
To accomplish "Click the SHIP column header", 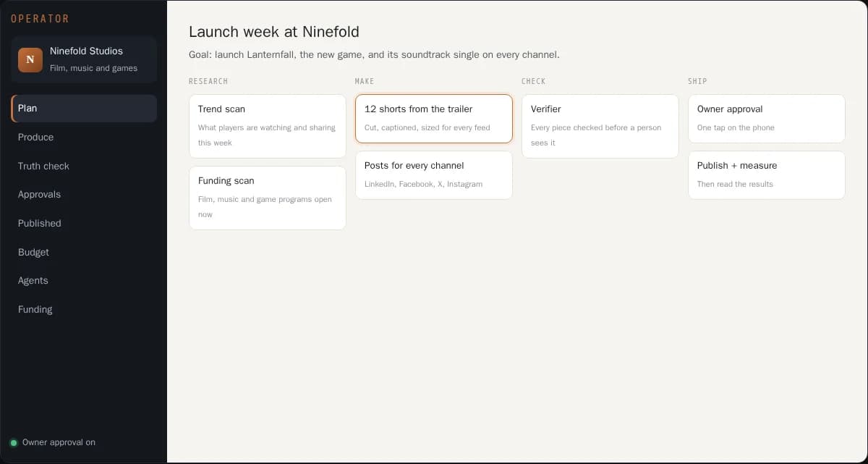I will pyautogui.click(x=697, y=81).
